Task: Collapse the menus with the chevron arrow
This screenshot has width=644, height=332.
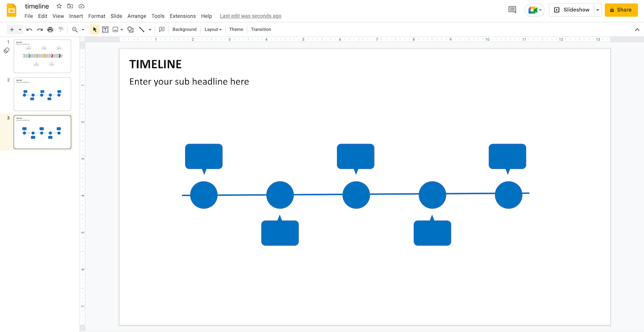Action: pyautogui.click(x=636, y=30)
